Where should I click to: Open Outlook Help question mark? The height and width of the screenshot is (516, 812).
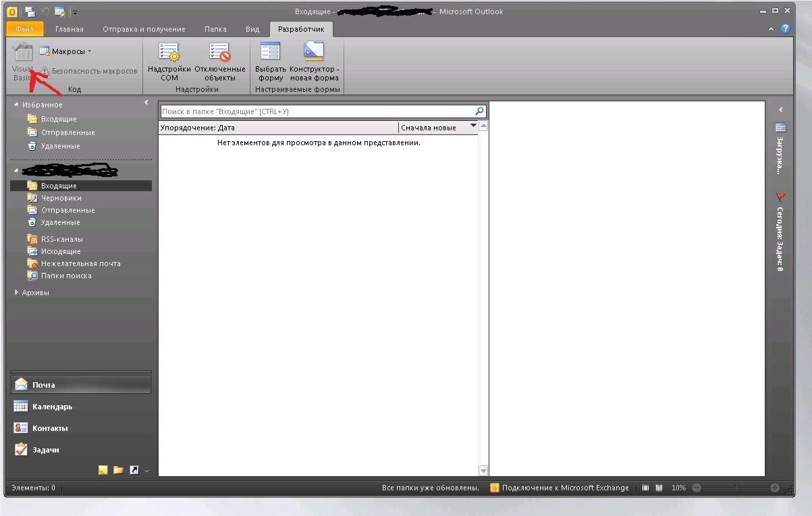[x=786, y=29]
